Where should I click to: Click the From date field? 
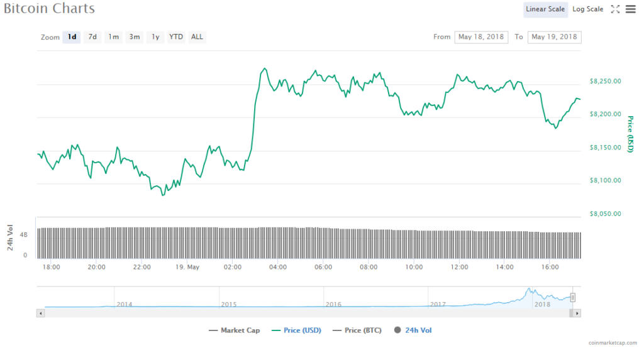[482, 37]
